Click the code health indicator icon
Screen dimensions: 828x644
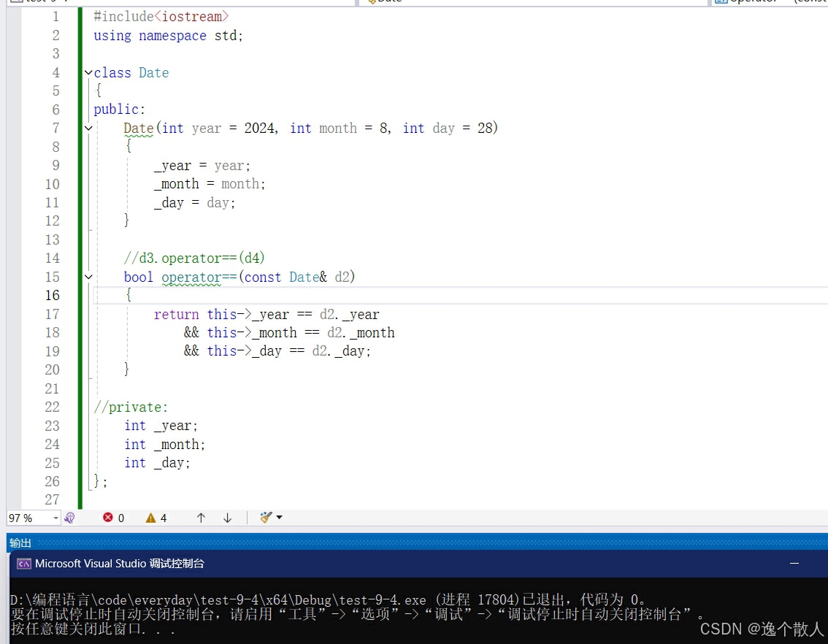[x=69, y=518]
